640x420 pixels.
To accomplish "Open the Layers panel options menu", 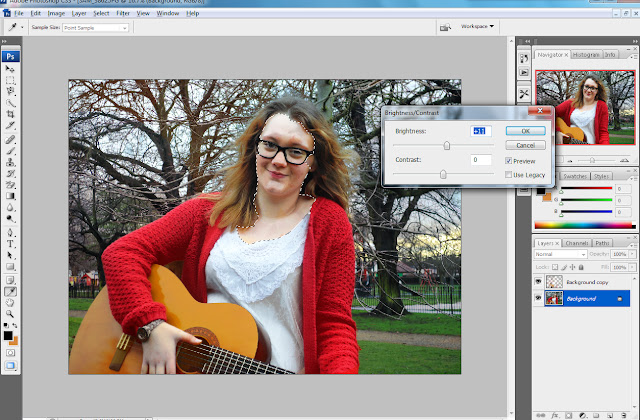I will point(634,246).
